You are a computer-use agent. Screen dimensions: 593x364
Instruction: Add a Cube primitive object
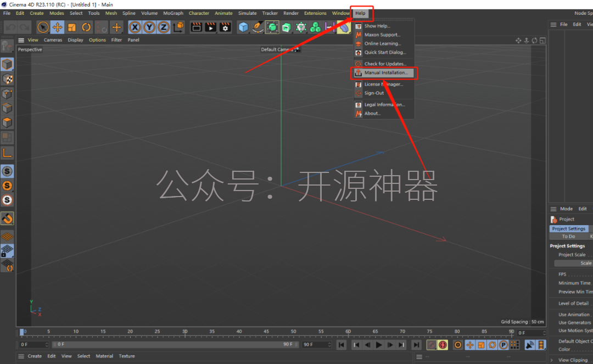tap(243, 27)
